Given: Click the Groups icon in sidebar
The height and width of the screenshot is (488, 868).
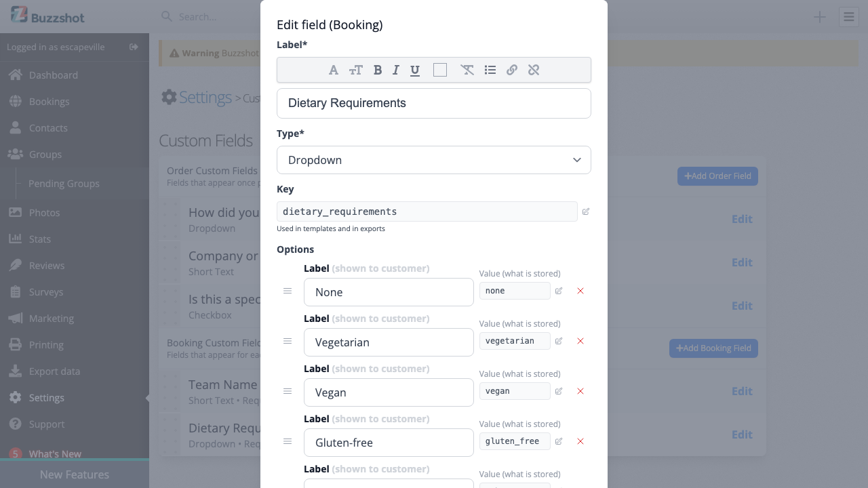Looking at the screenshot, I should (16, 155).
